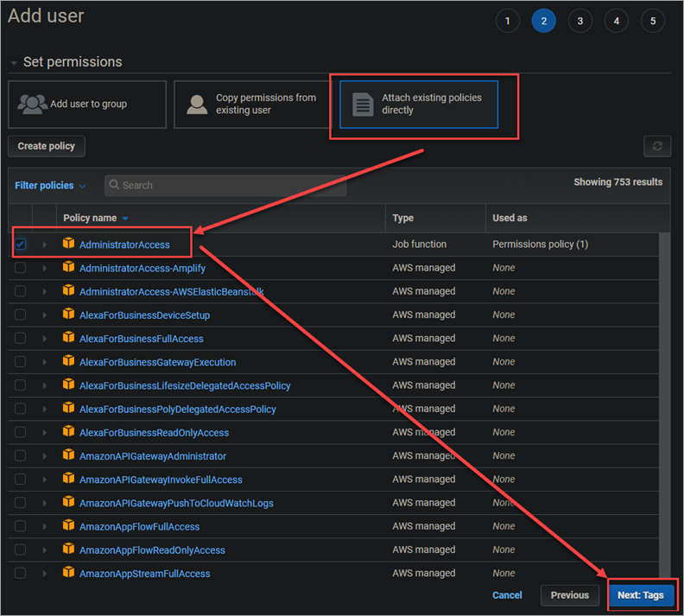Expand the AmazonAppFlowReadOnlyAccess policy row
Image resolution: width=684 pixels, height=616 pixels.
coord(45,550)
